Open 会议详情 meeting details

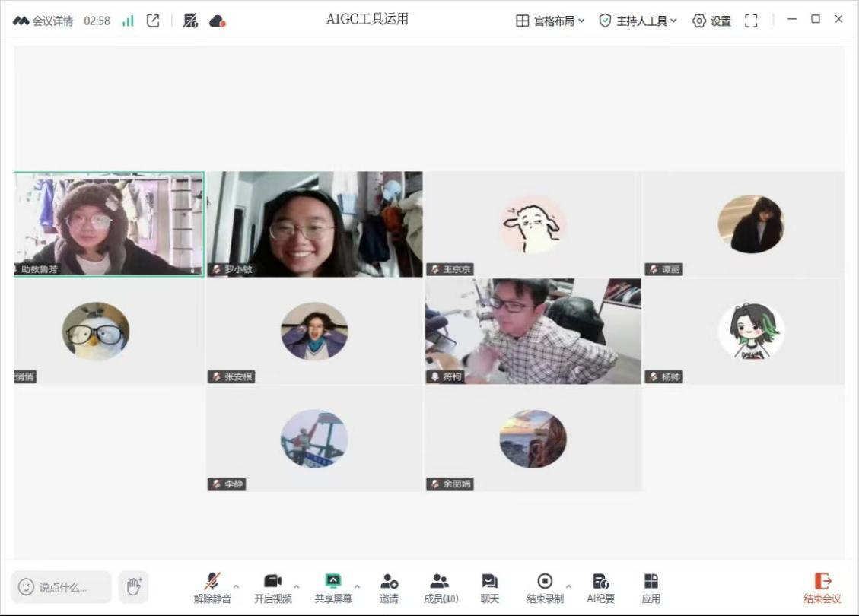tap(43, 21)
